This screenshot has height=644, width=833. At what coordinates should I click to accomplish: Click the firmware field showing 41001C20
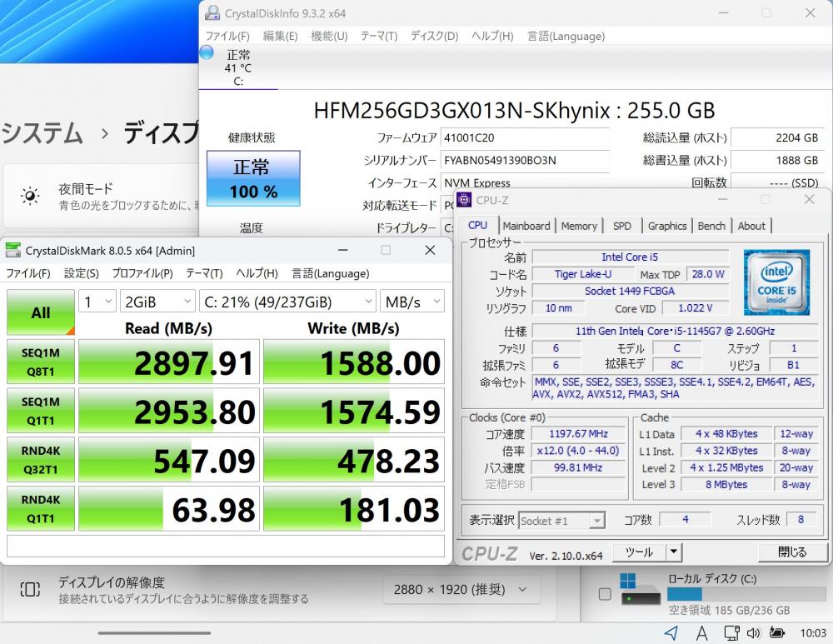[525, 137]
